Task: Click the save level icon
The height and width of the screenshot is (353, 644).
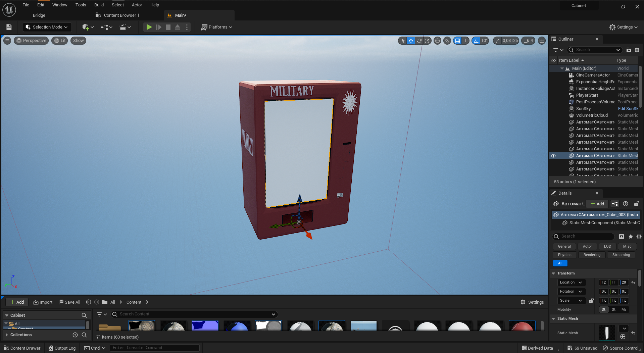Action: (9, 27)
